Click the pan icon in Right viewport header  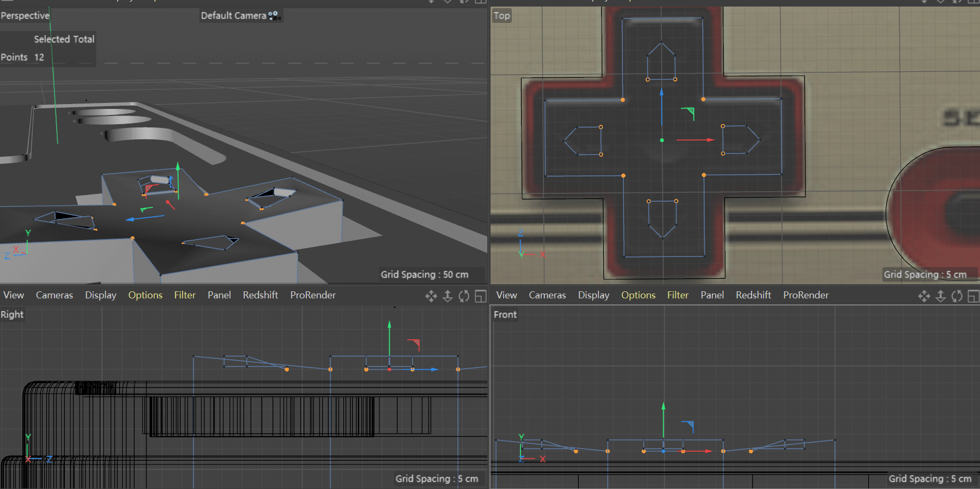(x=431, y=296)
